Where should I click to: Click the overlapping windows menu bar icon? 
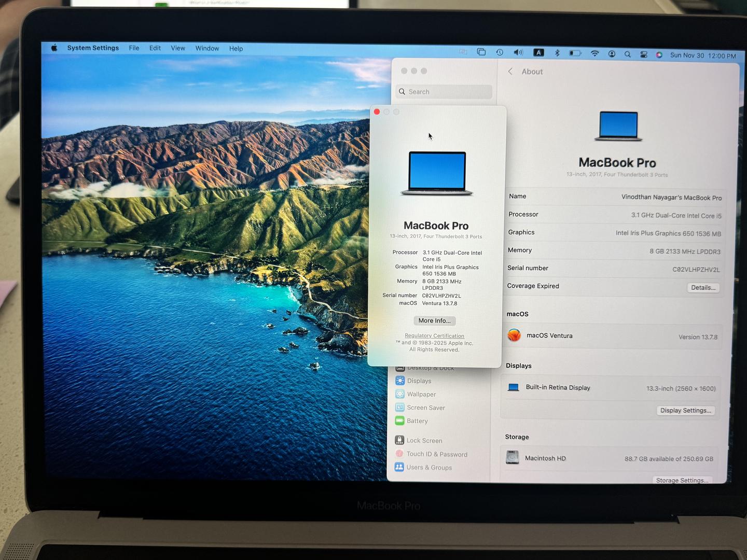[481, 52]
